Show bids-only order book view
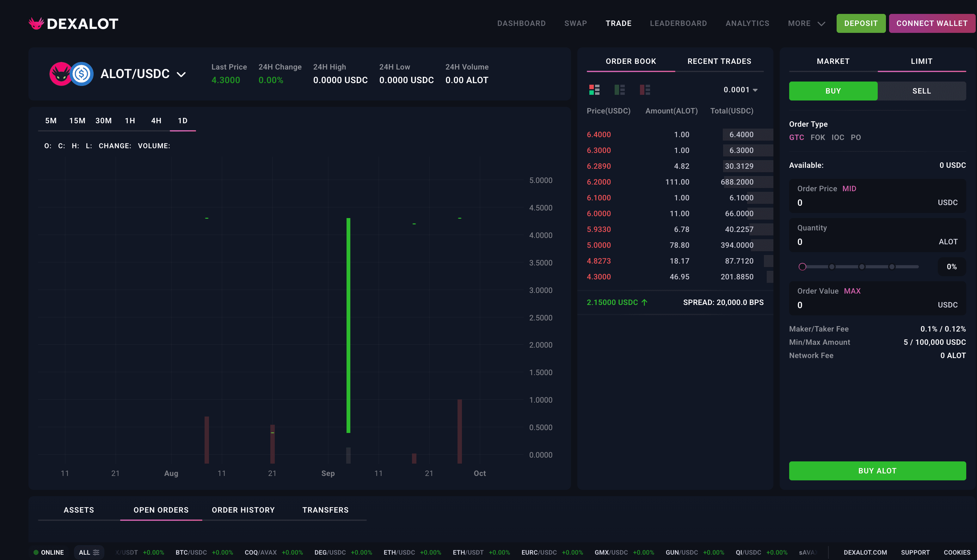This screenshot has width=977, height=560. pyautogui.click(x=619, y=90)
